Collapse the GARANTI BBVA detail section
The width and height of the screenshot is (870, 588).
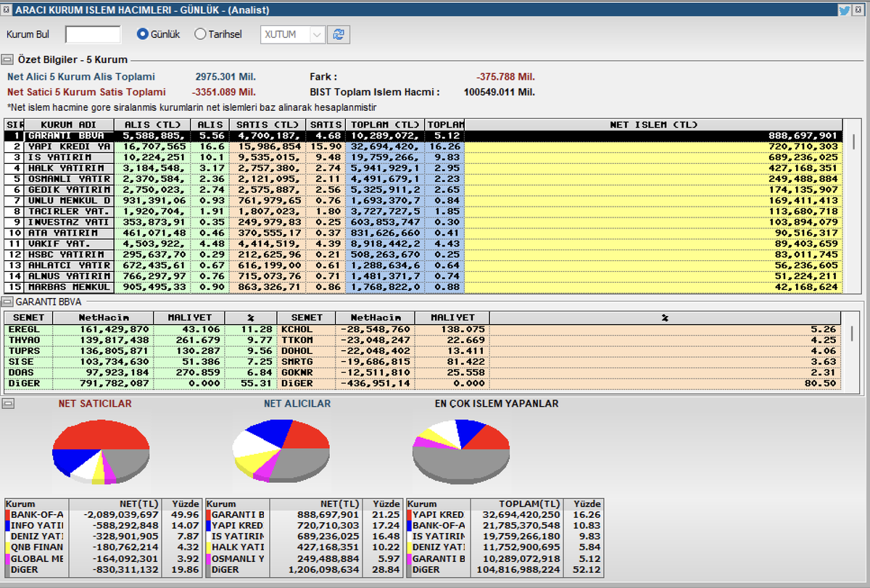coord(7,302)
